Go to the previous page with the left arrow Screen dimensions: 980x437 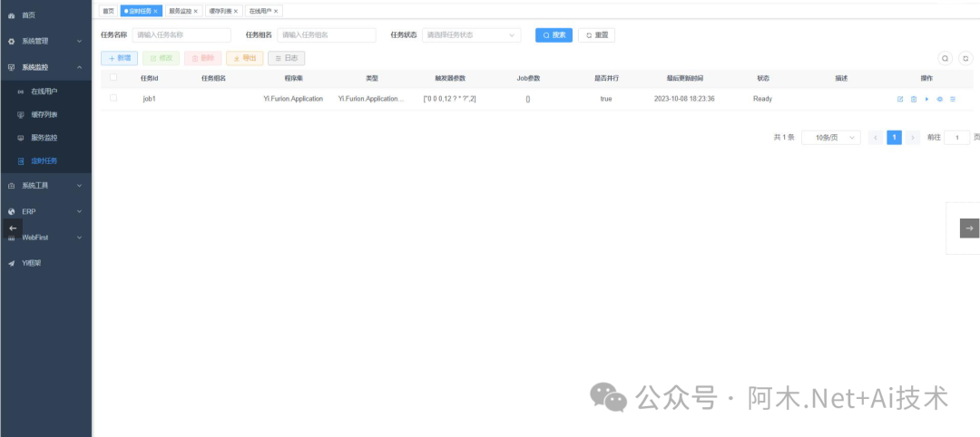[x=876, y=137]
